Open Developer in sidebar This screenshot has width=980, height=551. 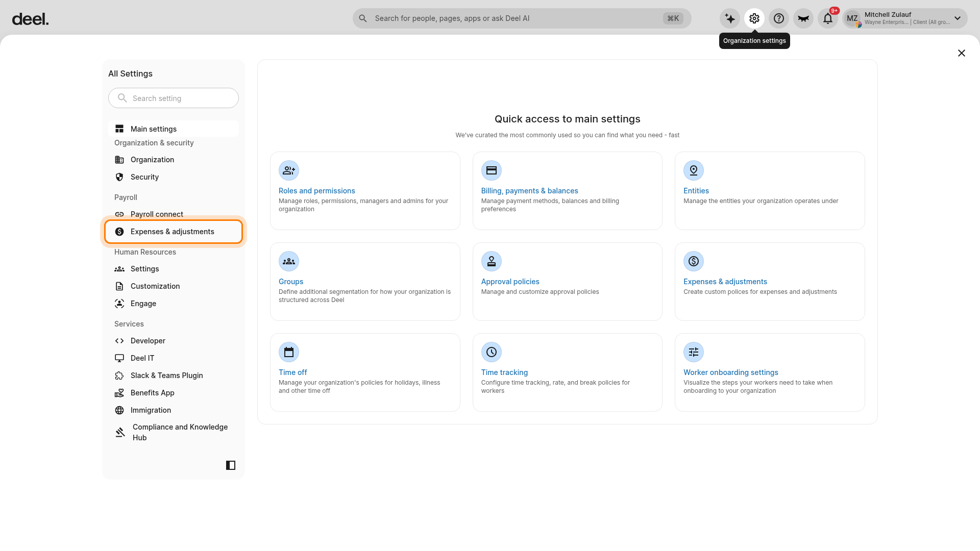[174, 341]
